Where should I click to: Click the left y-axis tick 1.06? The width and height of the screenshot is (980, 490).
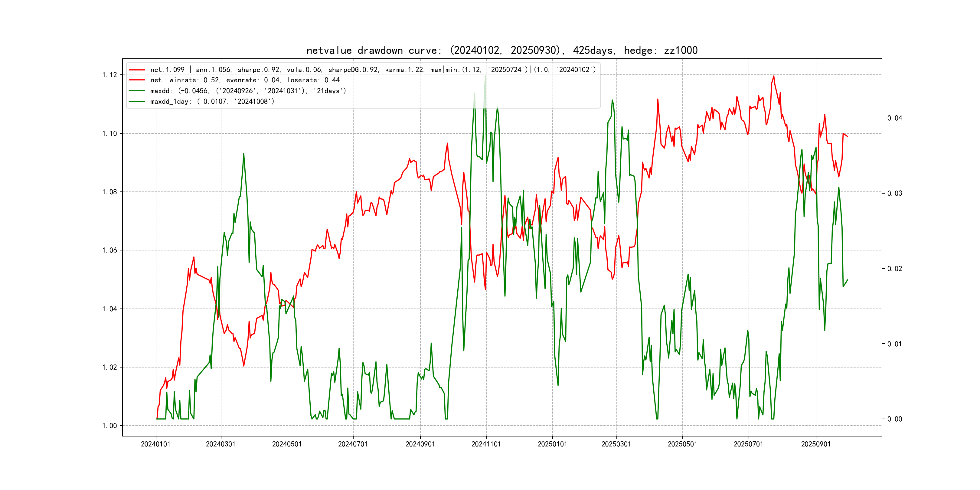[x=109, y=250]
